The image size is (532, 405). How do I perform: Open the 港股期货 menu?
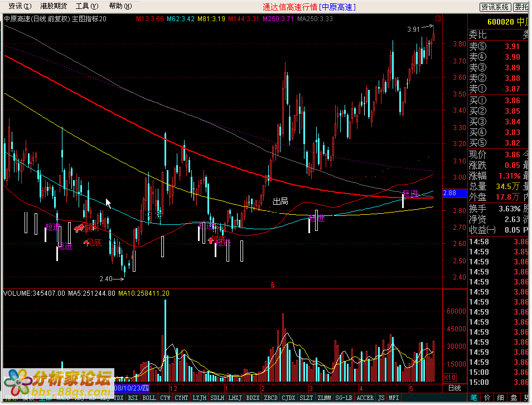(x=54, y=6)
